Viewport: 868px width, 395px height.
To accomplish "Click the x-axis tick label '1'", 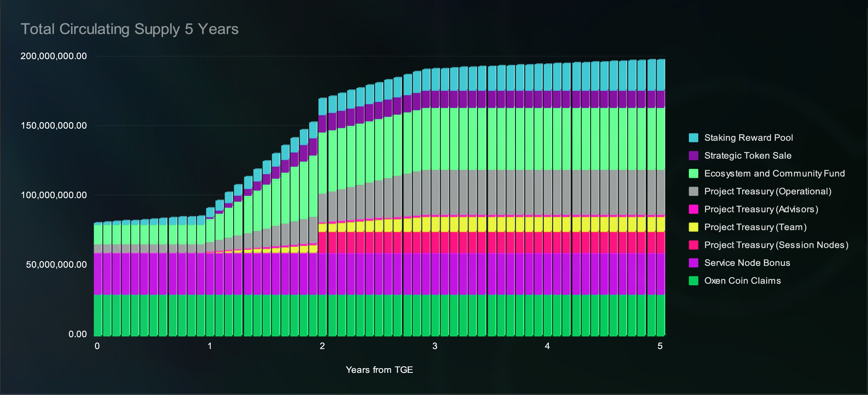I will (210, 346).
